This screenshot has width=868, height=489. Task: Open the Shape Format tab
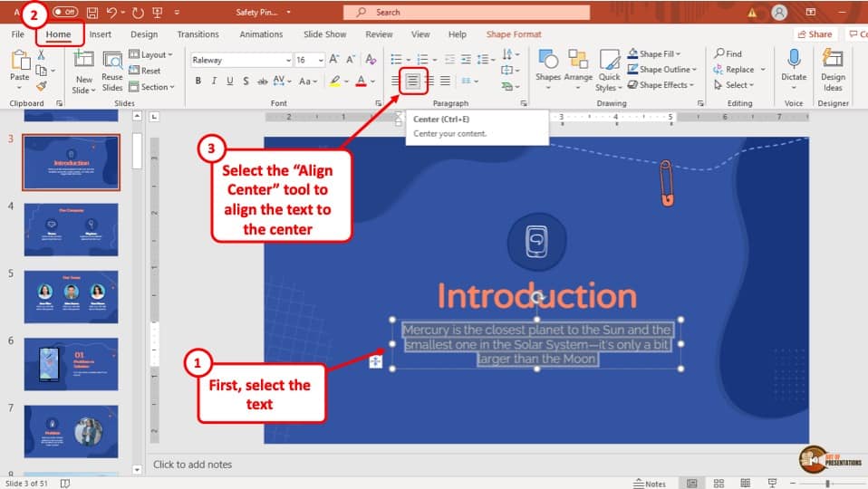tap(514, 34)
